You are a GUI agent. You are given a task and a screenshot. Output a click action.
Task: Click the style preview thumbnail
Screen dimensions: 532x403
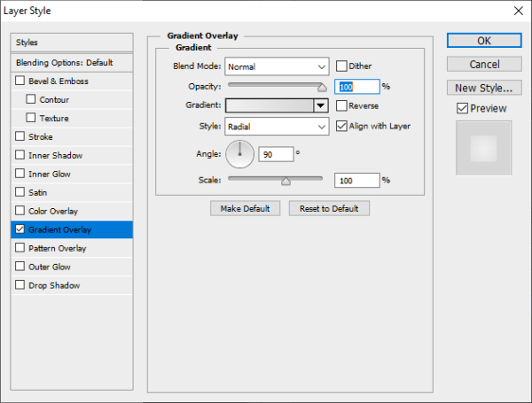click(x=483, y=149)
